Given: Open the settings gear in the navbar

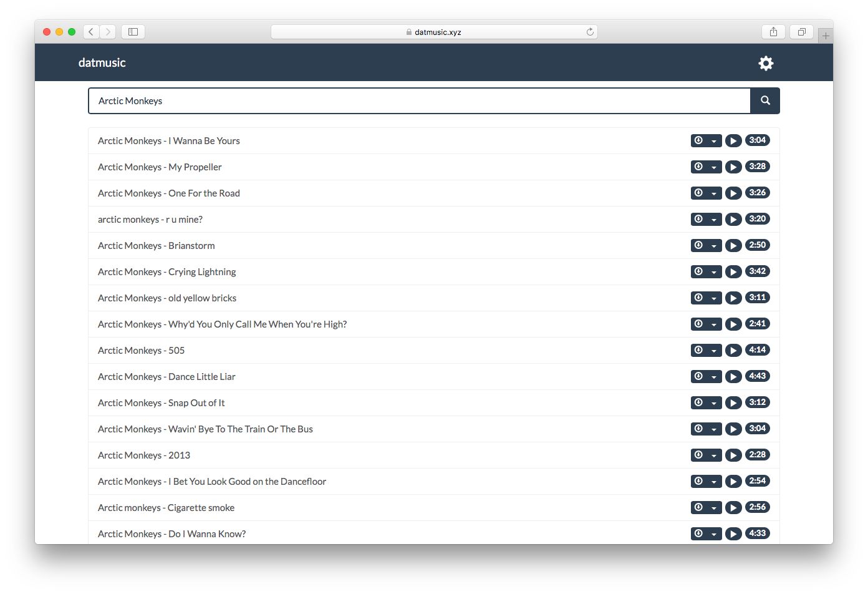Looking at the screenshot, I should tap(766, 63).
